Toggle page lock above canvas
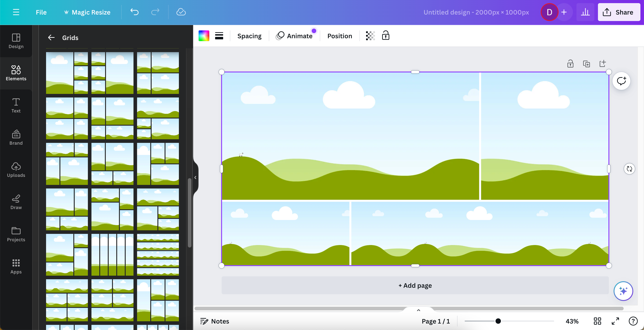Screen dimensions: 644x330 570,64
